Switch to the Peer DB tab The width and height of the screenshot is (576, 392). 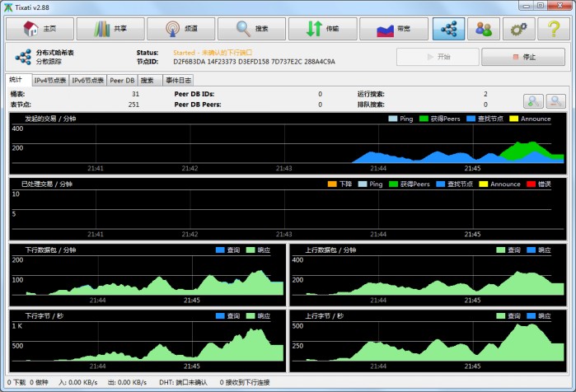pos(122,81)
